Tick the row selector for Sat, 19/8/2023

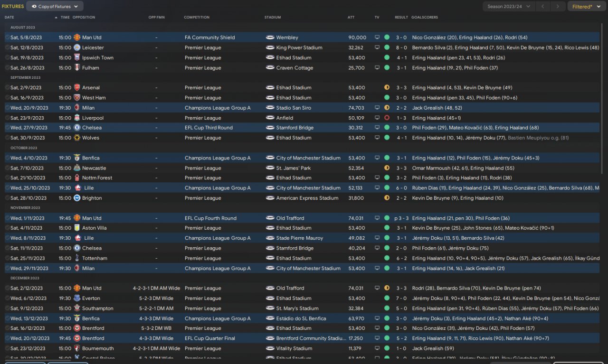7,57
